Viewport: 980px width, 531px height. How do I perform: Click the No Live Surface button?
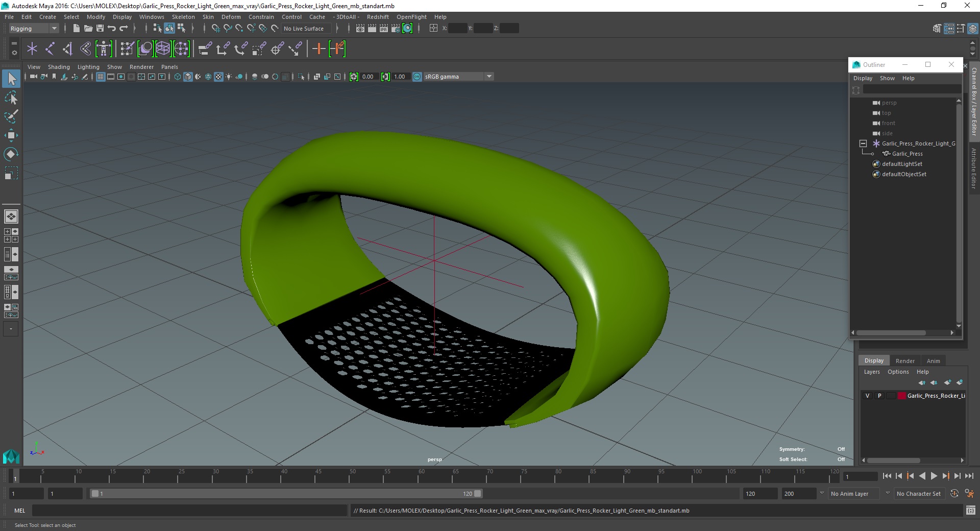pos(304,29)
